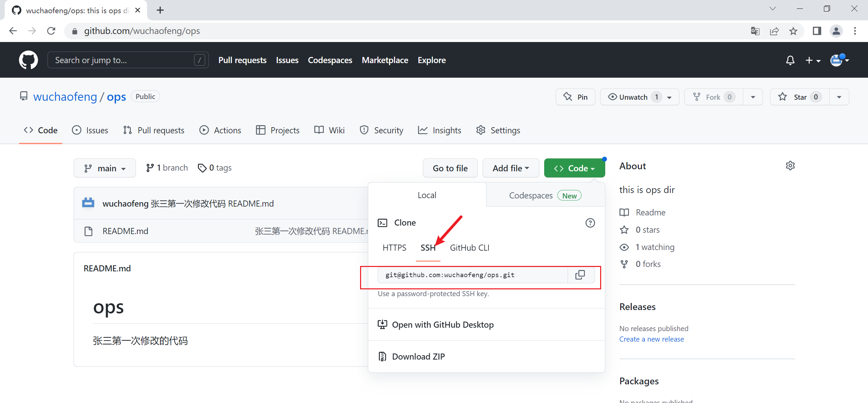
Task: Click the ops repository name link
Action: point(116,97)
